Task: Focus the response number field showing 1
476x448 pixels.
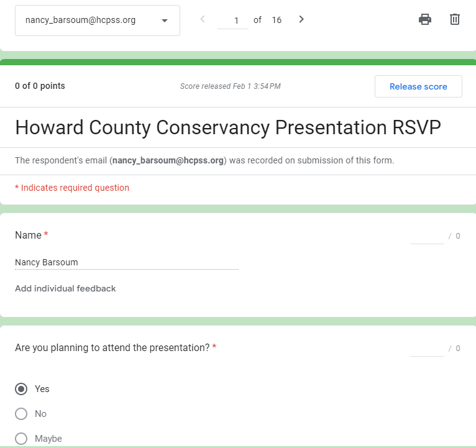Action: pos(233,21)
